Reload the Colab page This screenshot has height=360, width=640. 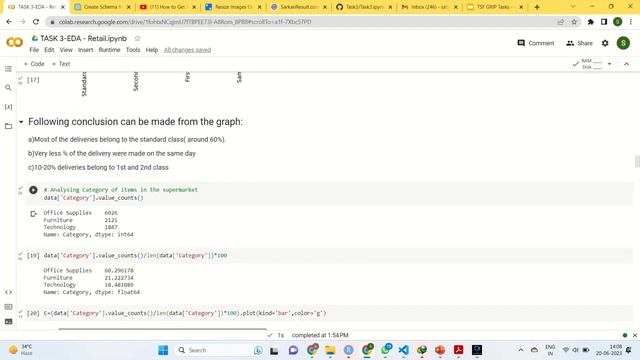coord(36,22)
